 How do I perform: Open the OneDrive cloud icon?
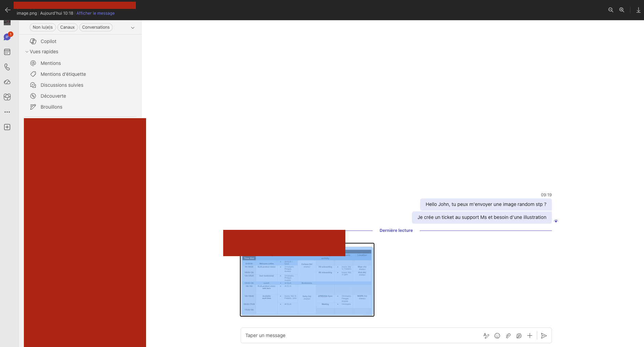point(7,82)
